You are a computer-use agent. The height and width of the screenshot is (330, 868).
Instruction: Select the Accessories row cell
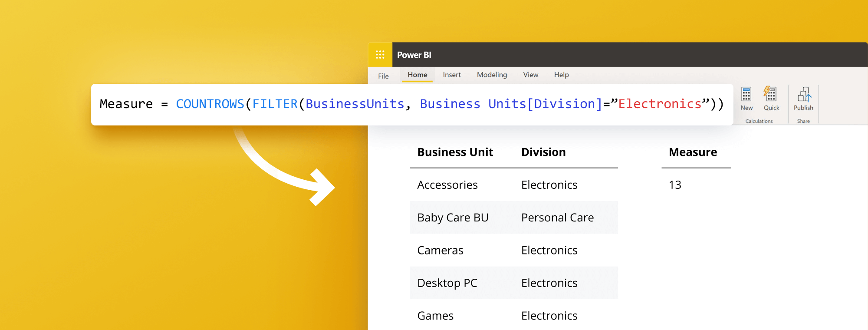[x=447, y=185]
